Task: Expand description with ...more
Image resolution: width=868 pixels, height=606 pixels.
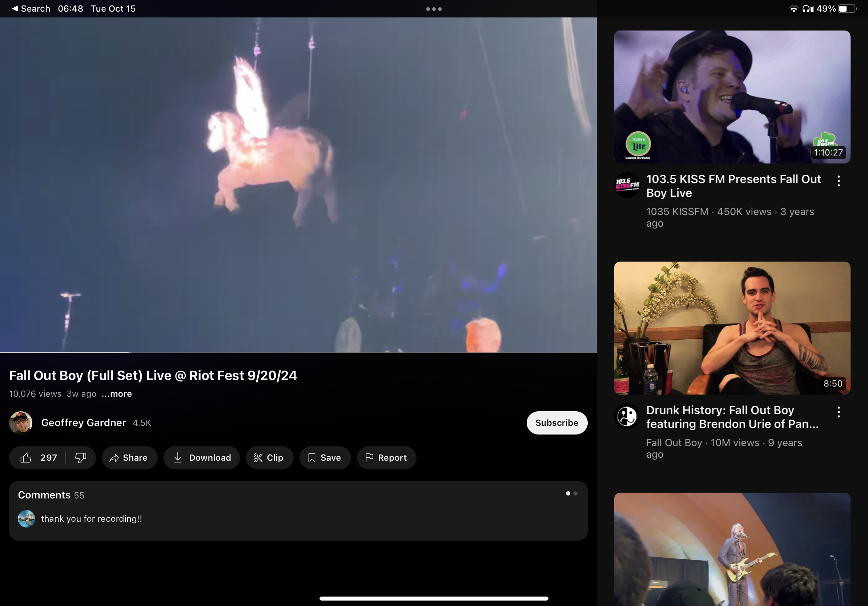Action: click(x=116, y=394)
